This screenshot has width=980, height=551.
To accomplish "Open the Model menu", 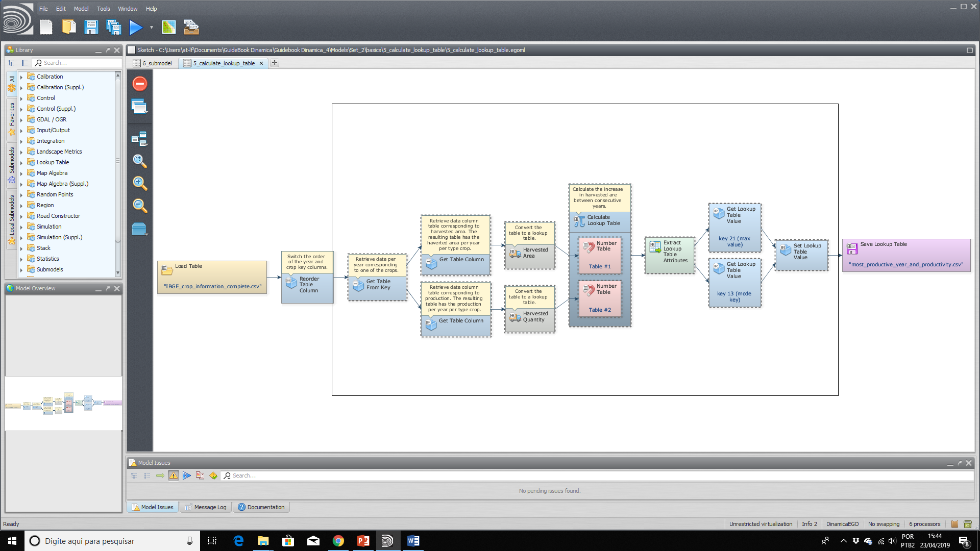I will pos(81,9).
